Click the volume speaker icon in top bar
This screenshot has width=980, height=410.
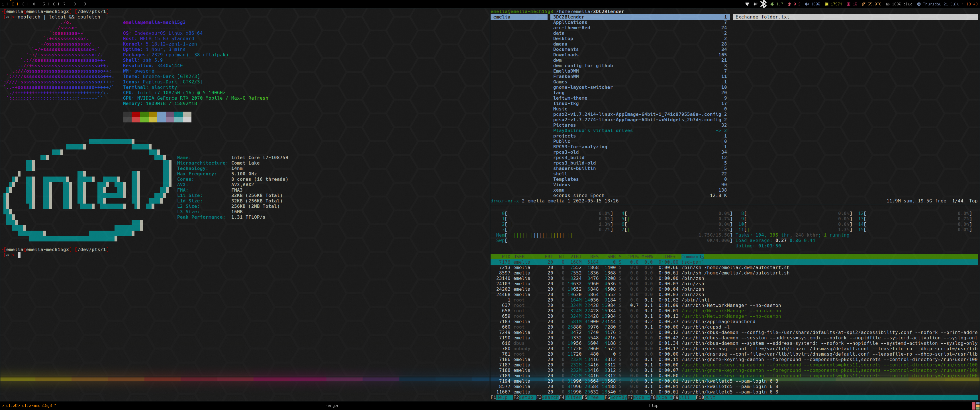coord(807,4)
